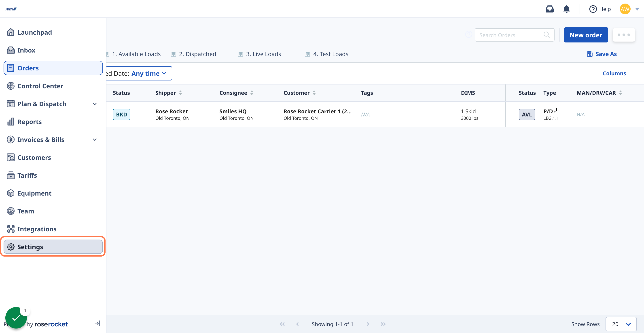Click the Tags column header

367,93
